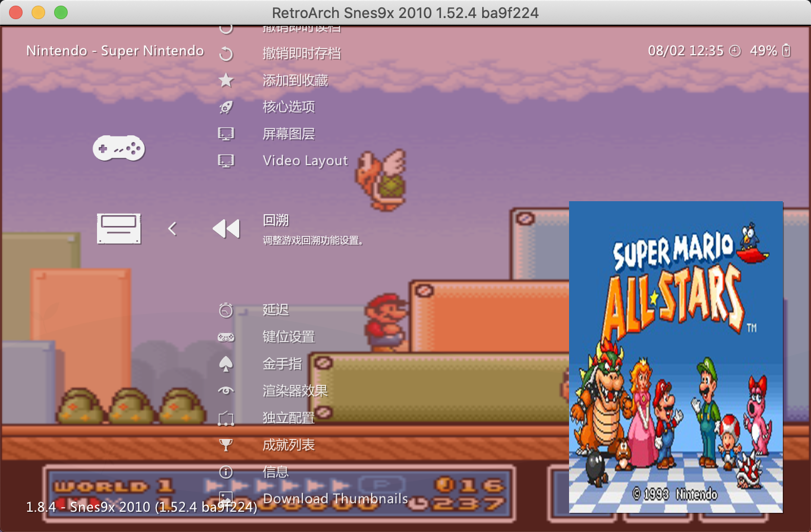The width and height of the screenshot is (811, 532).
Task: Select the image icon beside Download Thumbnails
Action: click(226, 499)
